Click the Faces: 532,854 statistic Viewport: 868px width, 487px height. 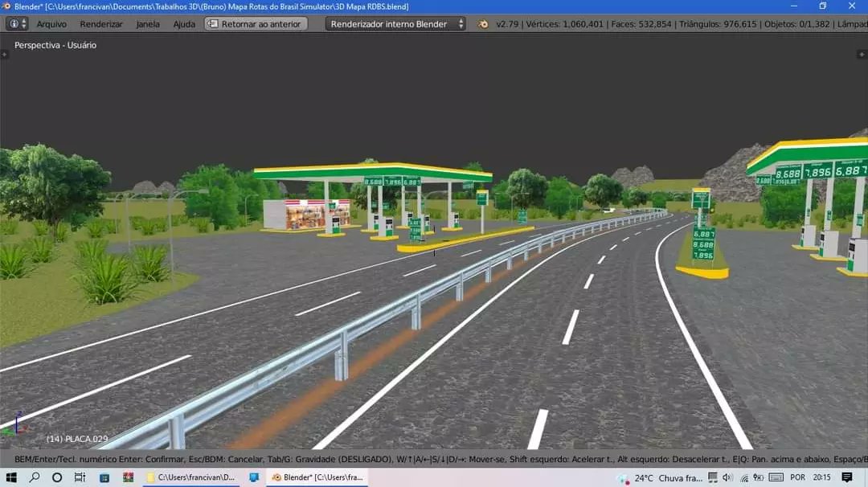point(641,24)
